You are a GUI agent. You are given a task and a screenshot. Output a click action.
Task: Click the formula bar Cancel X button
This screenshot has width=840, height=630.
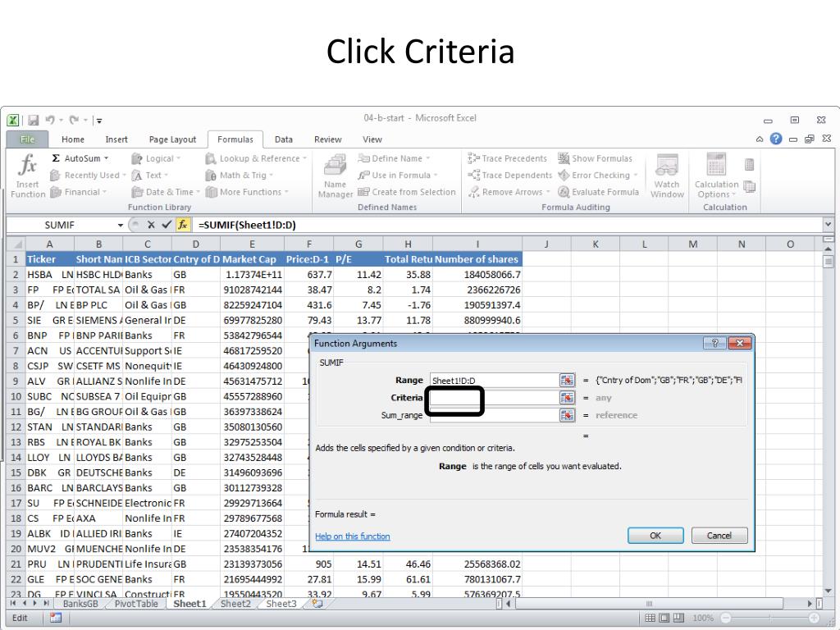(151, 225)
